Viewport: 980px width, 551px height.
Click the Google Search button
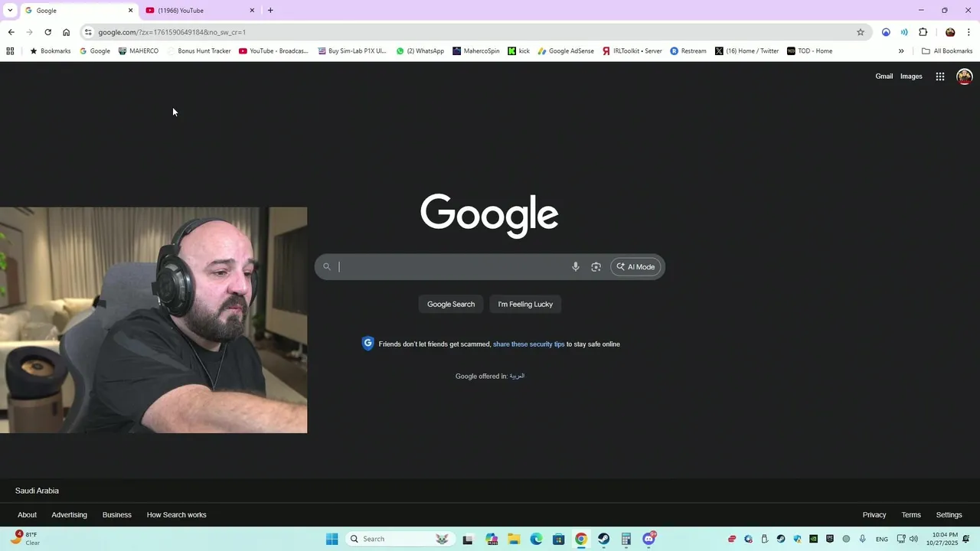tap(451, 304)
